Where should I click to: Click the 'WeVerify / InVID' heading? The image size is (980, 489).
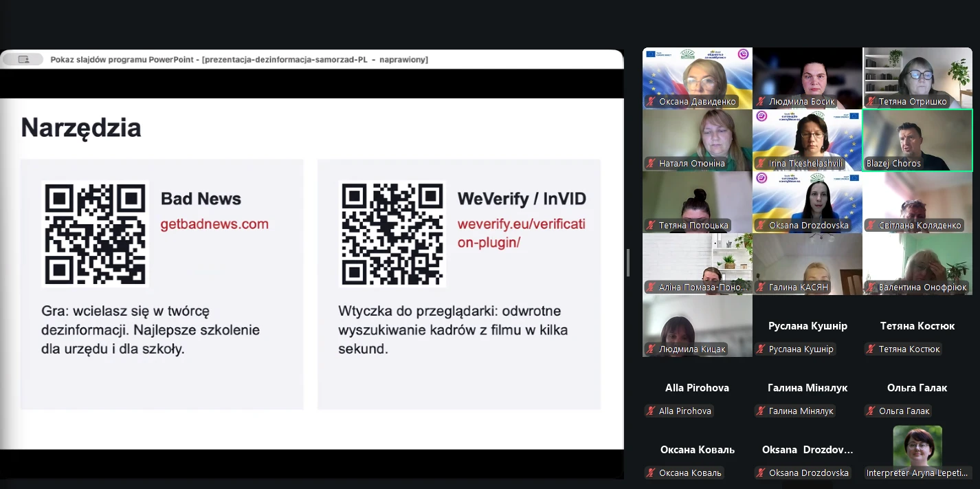[522, 199]
